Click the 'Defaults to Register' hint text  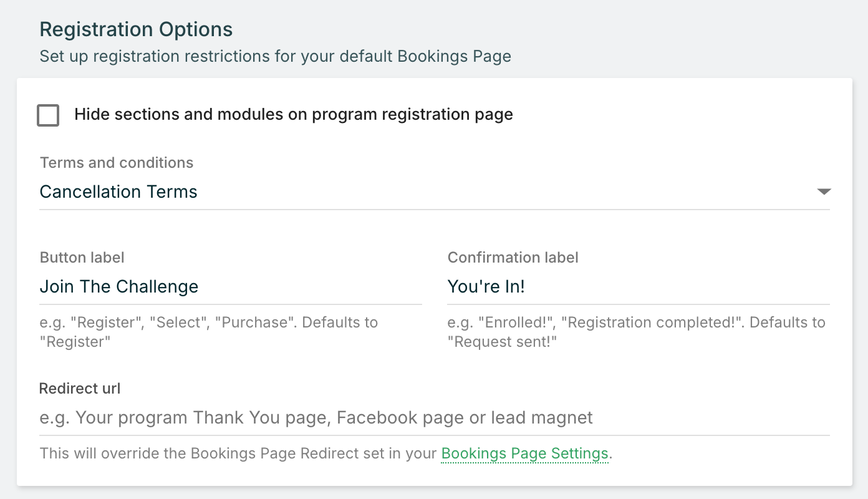pyautogui.click(x=208, y=332)
